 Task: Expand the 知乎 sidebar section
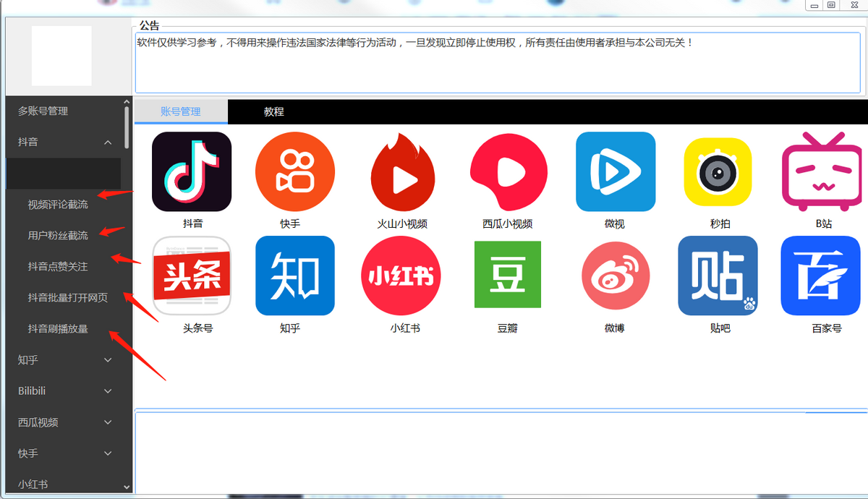click(63, 359)
